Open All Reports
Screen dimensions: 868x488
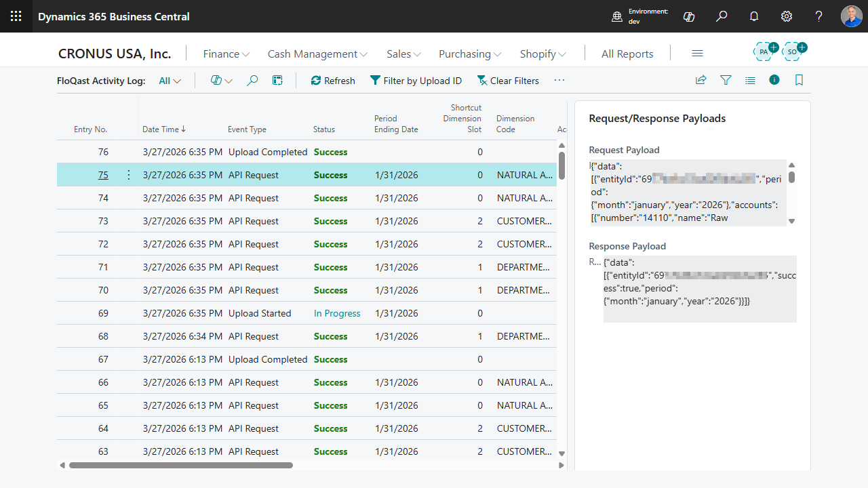[x=627, y=54]
